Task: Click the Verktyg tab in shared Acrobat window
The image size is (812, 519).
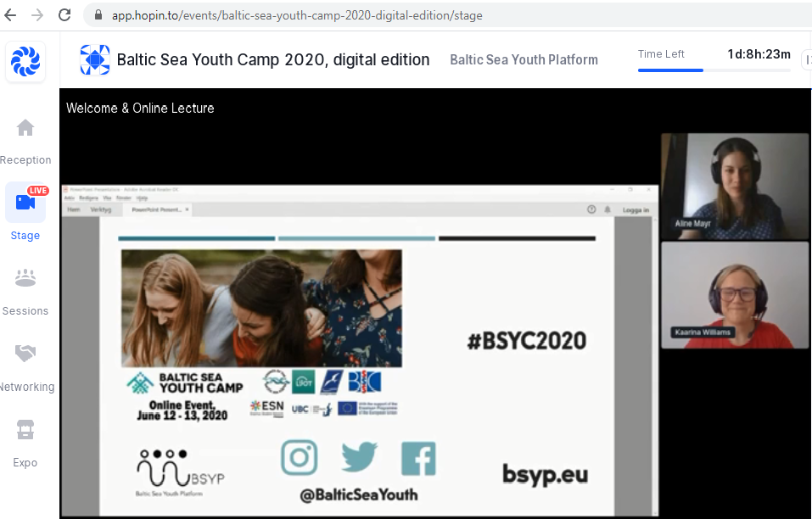Action: point(101,209)
